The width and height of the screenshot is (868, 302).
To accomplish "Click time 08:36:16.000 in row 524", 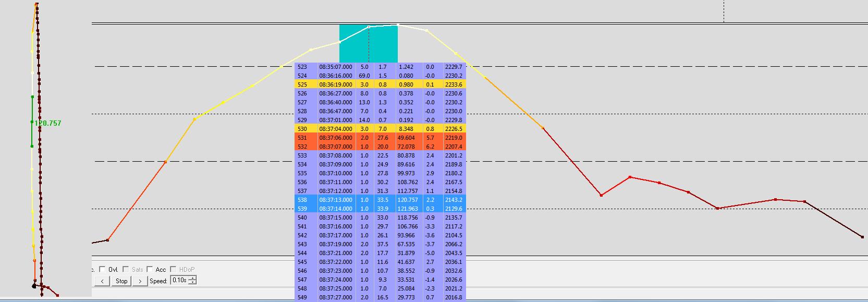I will [x=336, y=76].
